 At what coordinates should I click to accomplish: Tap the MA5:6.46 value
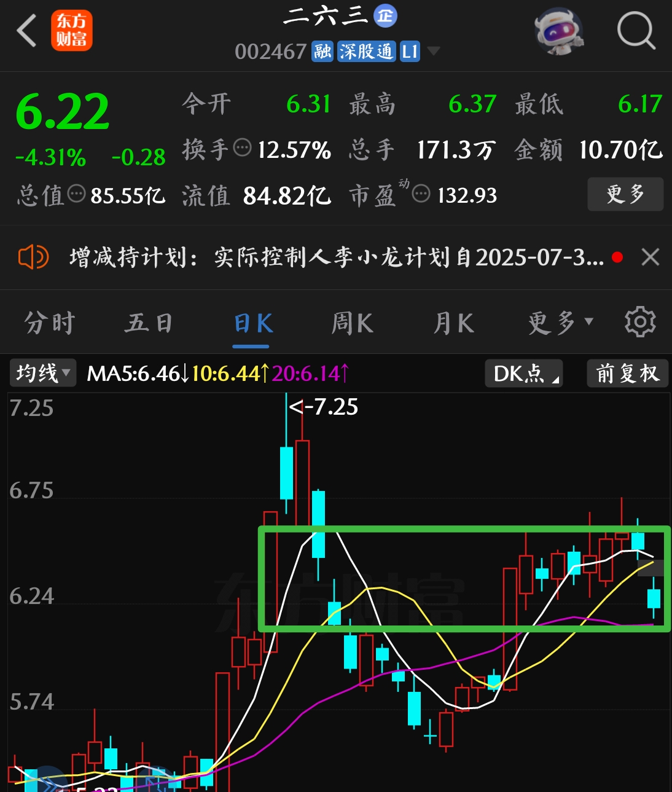click(138, 373)
